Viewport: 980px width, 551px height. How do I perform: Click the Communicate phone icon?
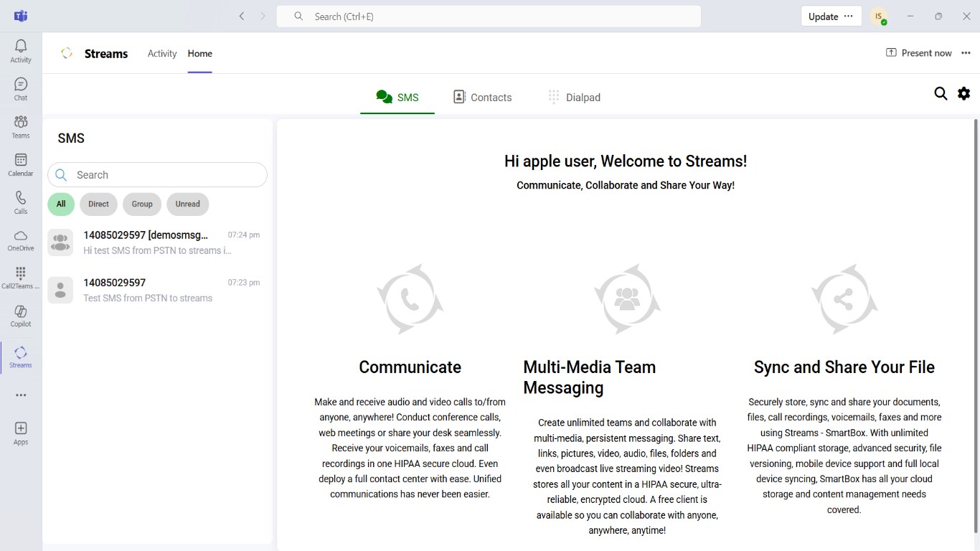pos(410,299)
